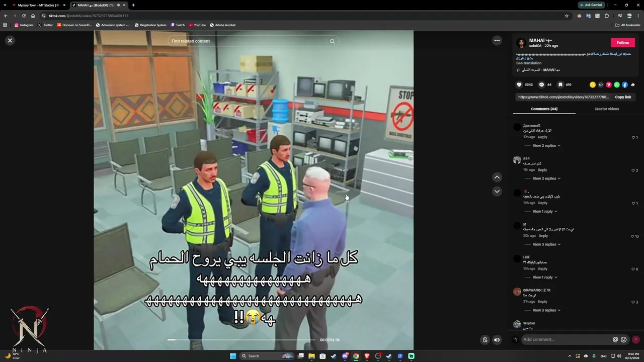Send the video to friends with the red icon
The height and width of the screenshot is (362, 644).
tap(609, 84)
